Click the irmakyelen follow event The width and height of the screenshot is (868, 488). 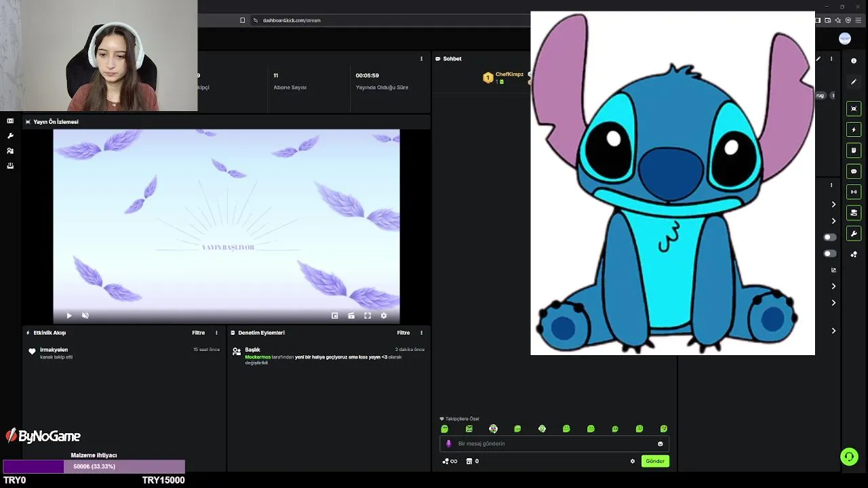click(x=124, y=352)
